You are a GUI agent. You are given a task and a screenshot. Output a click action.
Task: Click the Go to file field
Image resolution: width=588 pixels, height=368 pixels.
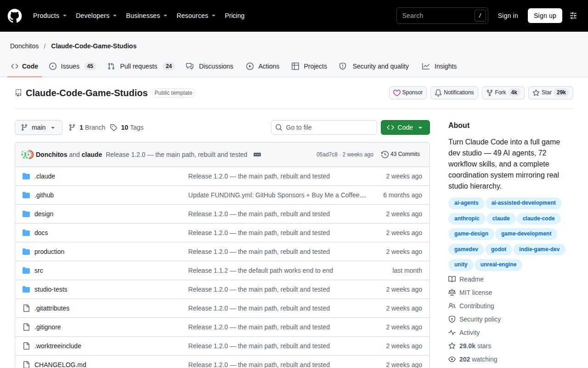tap(324, 127)
